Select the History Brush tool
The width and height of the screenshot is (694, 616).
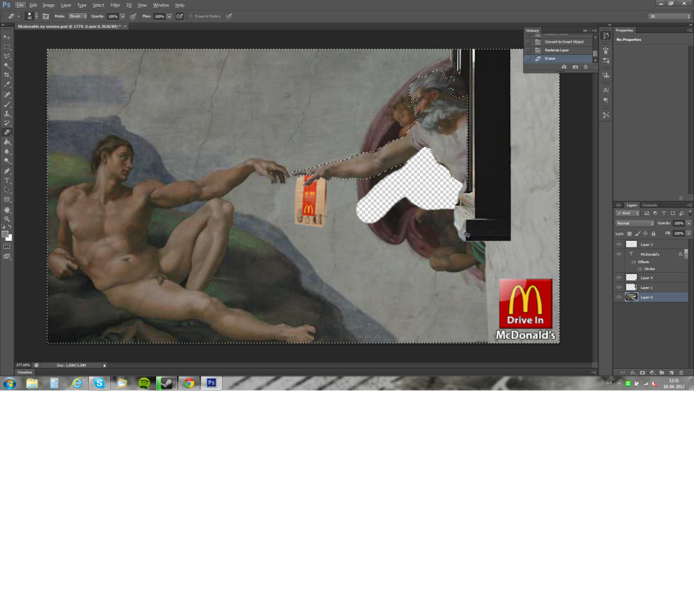tap(7, 123)
